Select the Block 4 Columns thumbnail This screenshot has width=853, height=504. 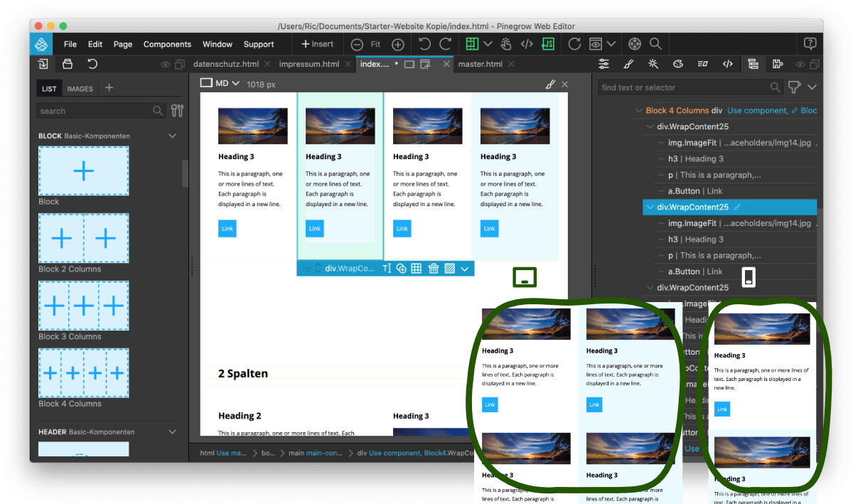[84, 372]
